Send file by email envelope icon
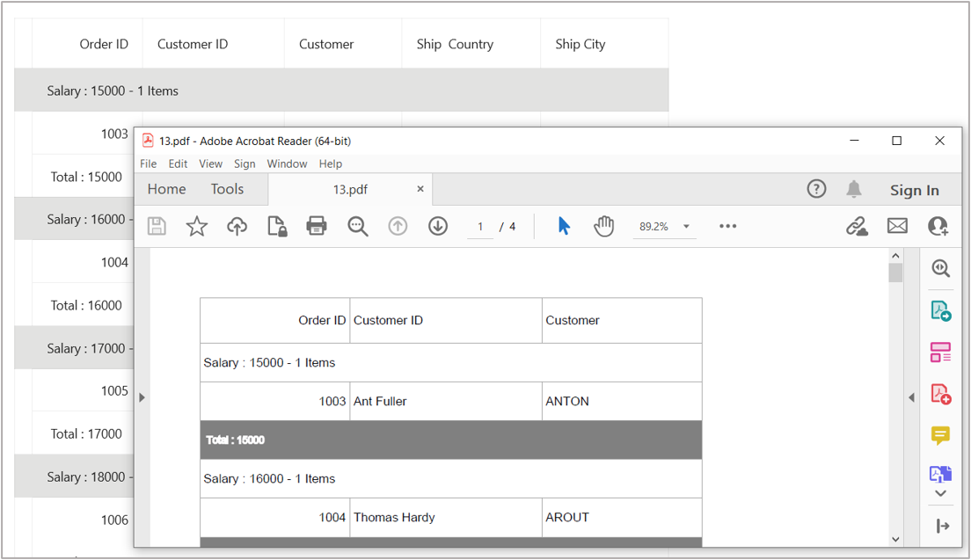The image size is (971, 560). point(897,226)
